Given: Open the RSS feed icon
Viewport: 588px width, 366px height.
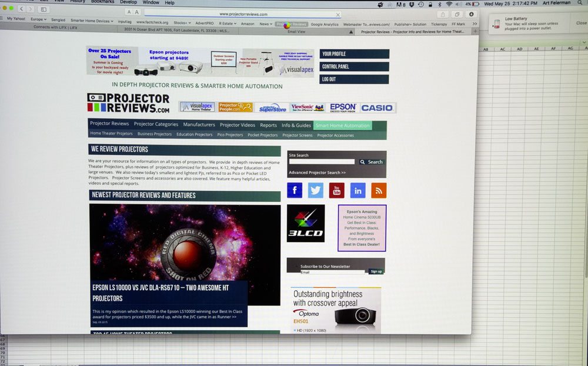Looking at the screenshot, I should click(379, 191).
